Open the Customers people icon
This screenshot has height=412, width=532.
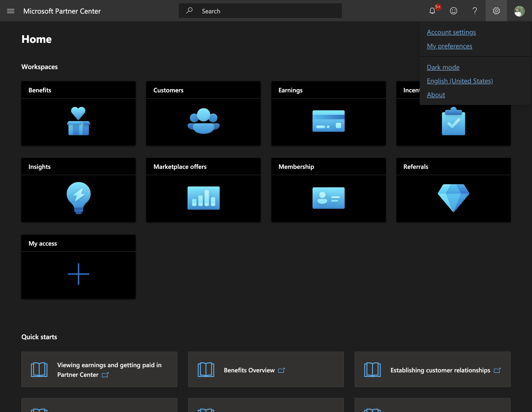click(x=203, y=121)
